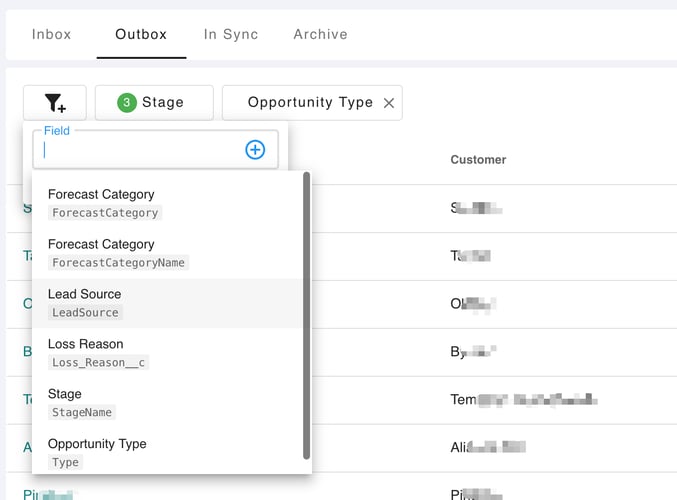Click the Customer column header
Viewport: 677px width, 500px height.
pos(478,160)
